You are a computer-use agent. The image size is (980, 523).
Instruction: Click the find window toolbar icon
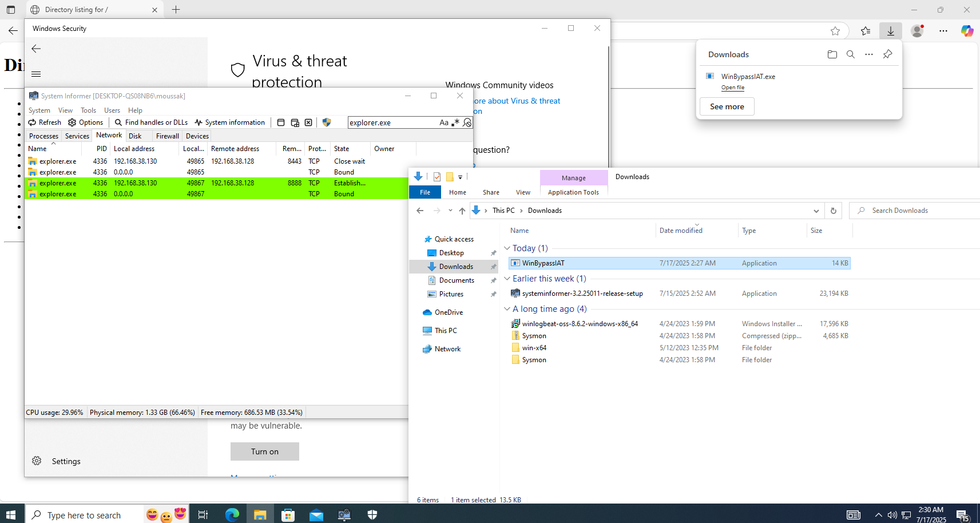click(281, 122)
